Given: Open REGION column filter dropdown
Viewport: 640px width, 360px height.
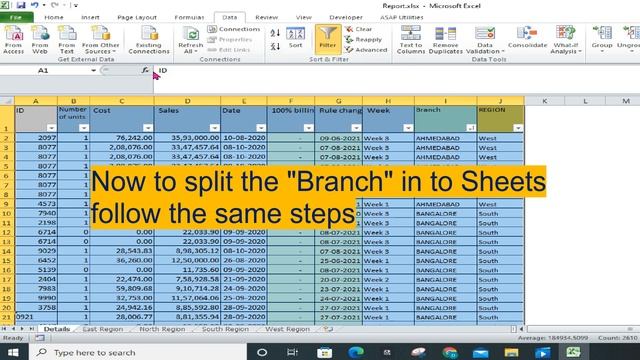Looking at the screenshot, I should pos(518,128).
